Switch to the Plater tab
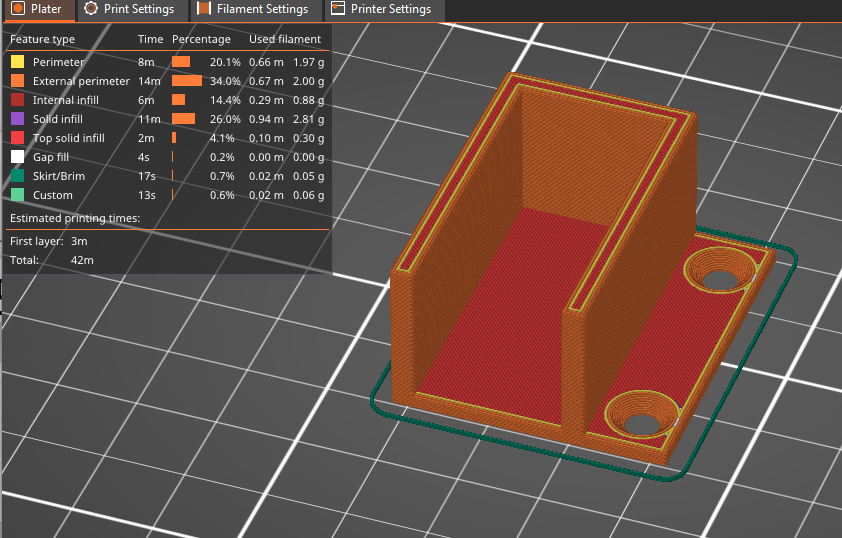 pos(39,9)
